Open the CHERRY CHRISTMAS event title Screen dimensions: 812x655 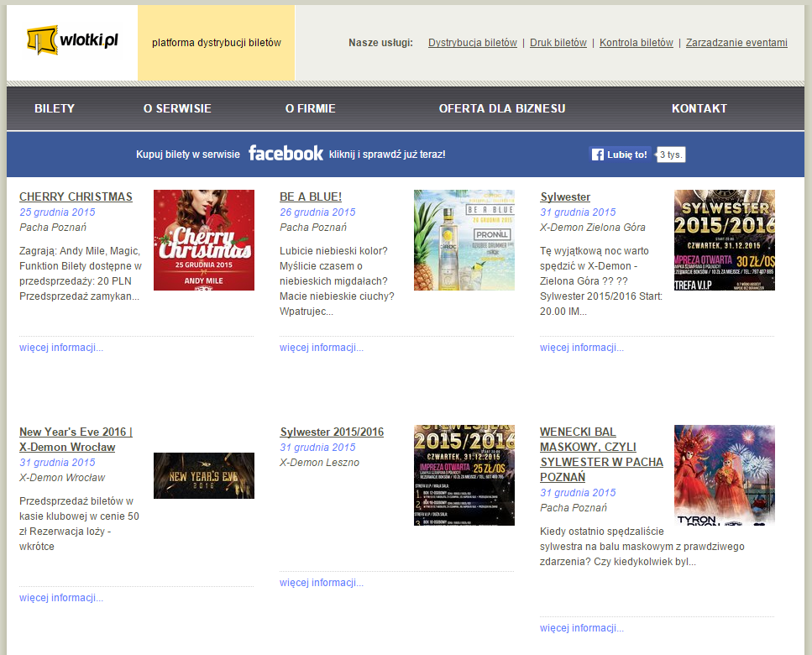point(76,196)
